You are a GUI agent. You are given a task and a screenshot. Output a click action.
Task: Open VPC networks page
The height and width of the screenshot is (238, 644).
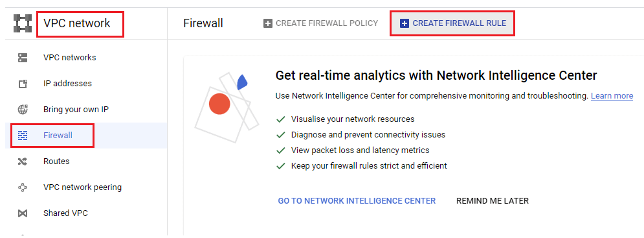(70, 58)
